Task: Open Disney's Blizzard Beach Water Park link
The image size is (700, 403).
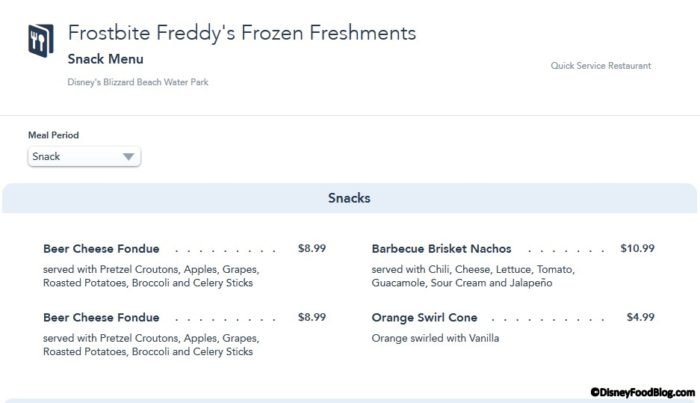Action: click(138, 82)
